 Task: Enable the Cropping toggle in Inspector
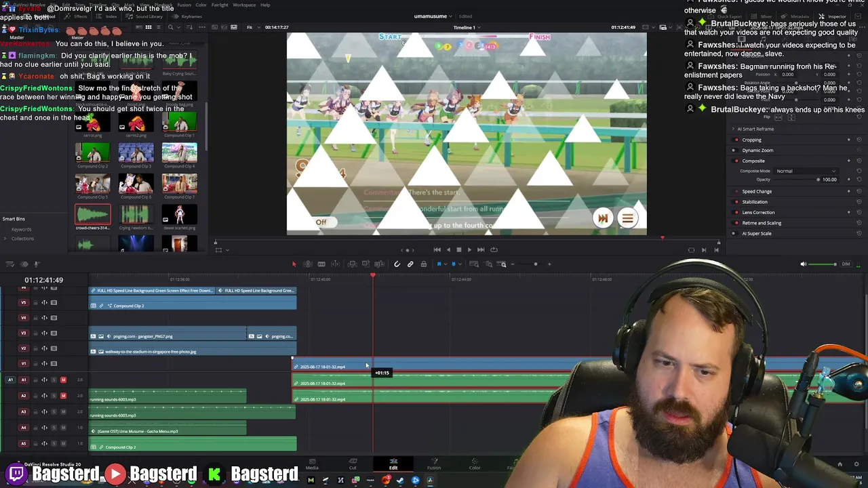point(736,140)
